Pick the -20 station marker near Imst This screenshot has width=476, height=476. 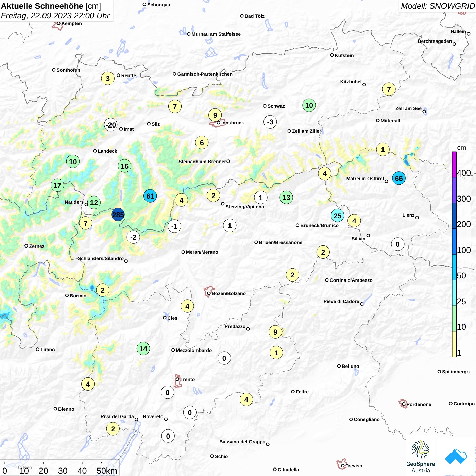pyautogui.click(x=111, y=125)
